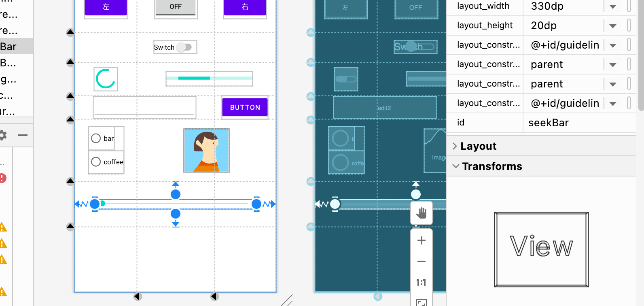This screenshot has height=306, width=644.
Task: Select the "bar" radio button
Action: pyautogui.click(x=102, y=138)
